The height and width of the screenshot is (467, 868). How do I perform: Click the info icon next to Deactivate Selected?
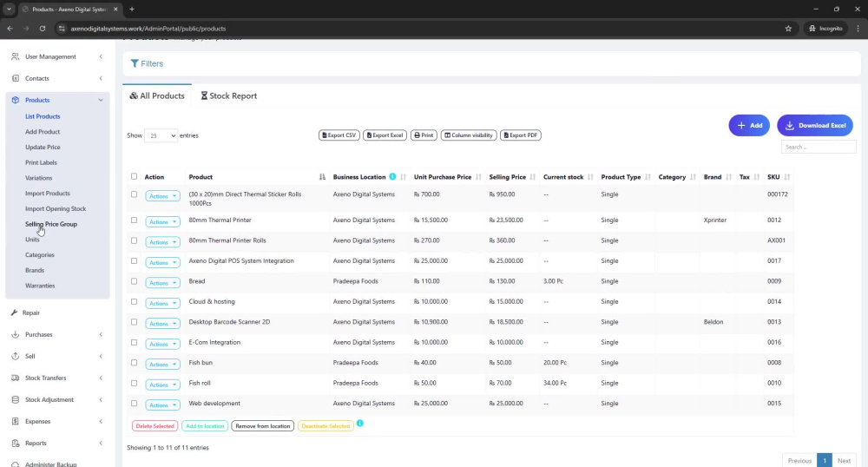(360, 424)
